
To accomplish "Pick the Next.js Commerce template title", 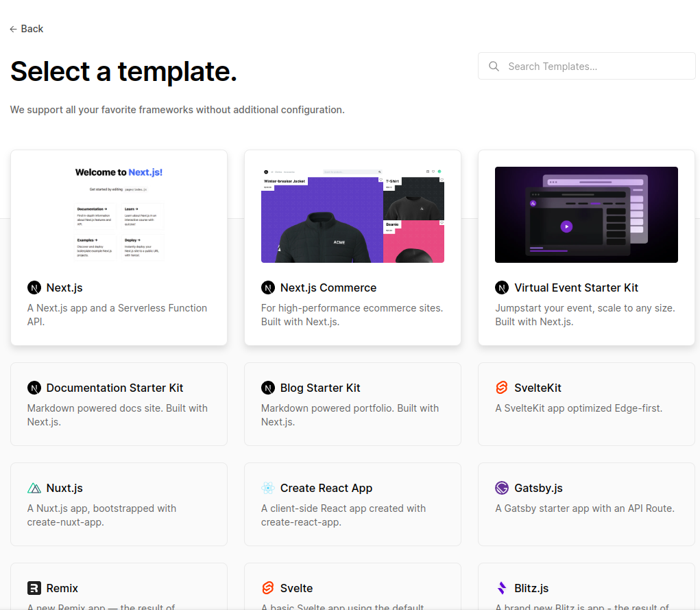I will pos(328,288).
